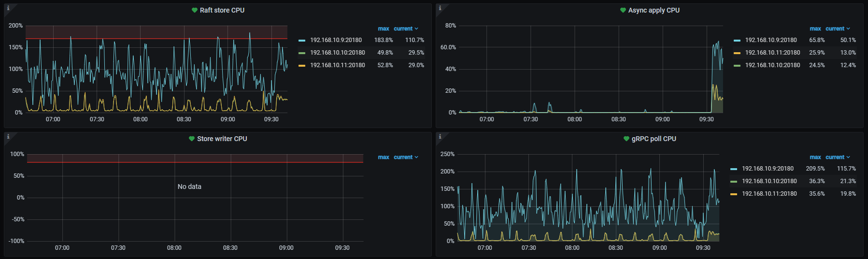
Task: Sort Store writer CPU legend by current
Action: click(403, 158)
